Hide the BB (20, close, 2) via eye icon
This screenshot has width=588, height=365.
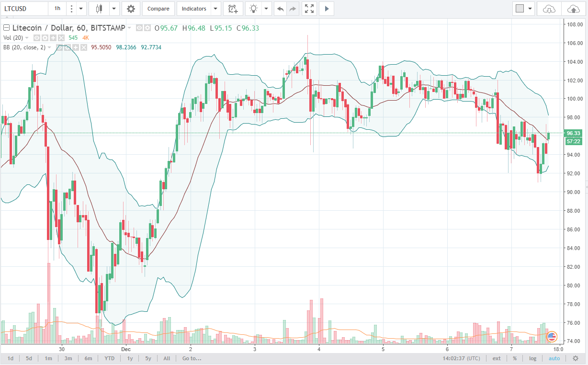click(59, 47)
